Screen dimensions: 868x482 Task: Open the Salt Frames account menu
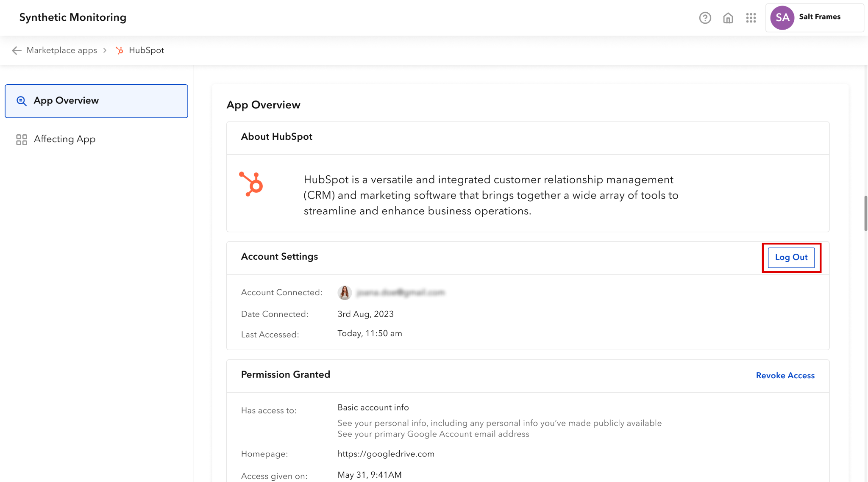820,17
